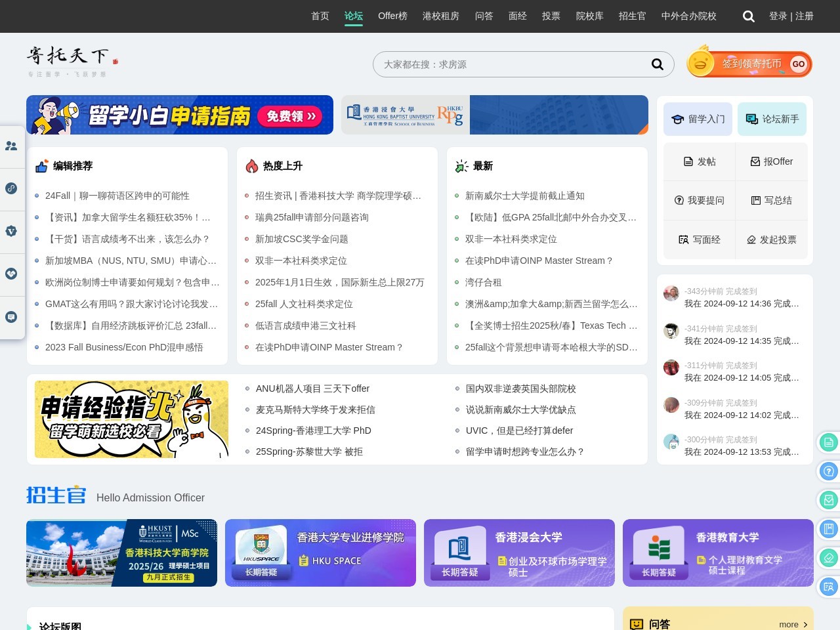The width and height of the screenshot is (840, 630).
Task: Click the 注册 registration link
Action: (x=804, y=16)
